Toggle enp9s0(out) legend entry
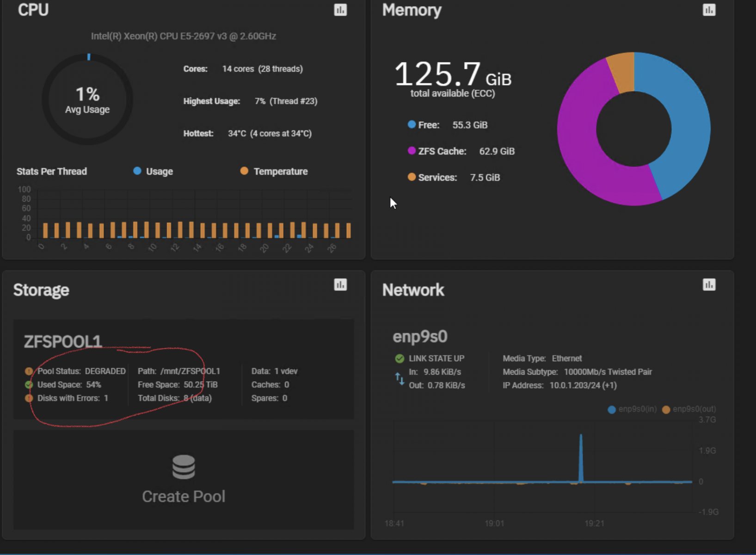Image resolution: width=756 pixels, height=555 pixels. [689, 409]
